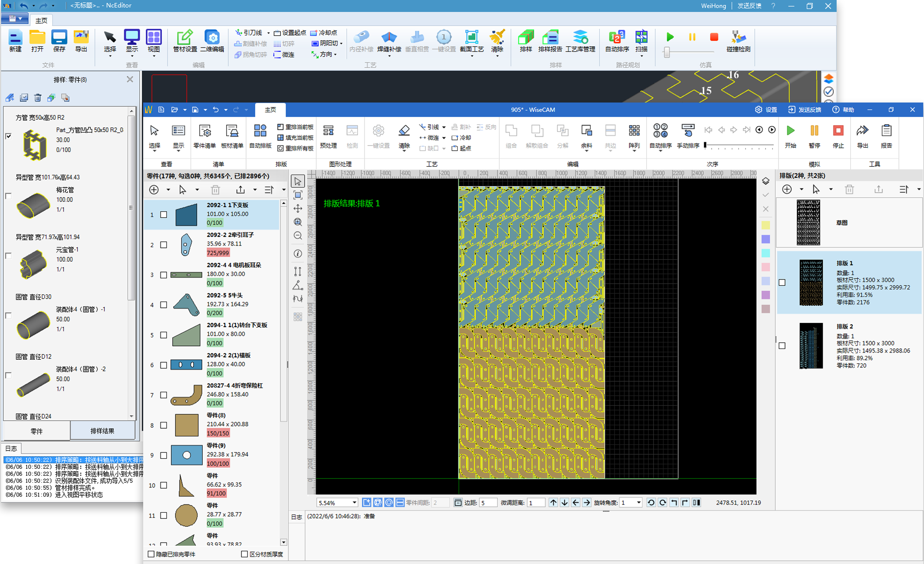
Task: Open 排样结果 tab in NcEditor panel
Action: pos(102,431)
